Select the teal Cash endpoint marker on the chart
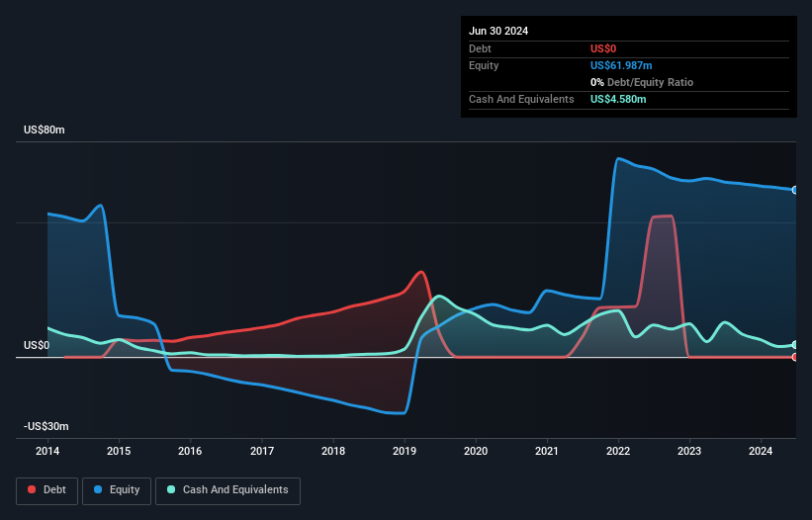 click(795, 345)
